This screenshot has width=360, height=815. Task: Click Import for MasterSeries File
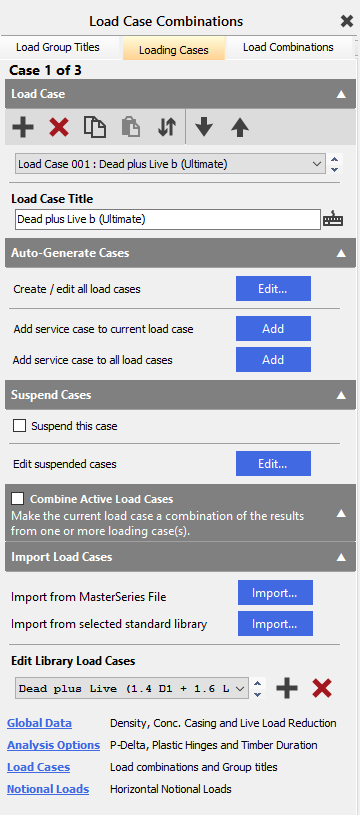point(275,593)
